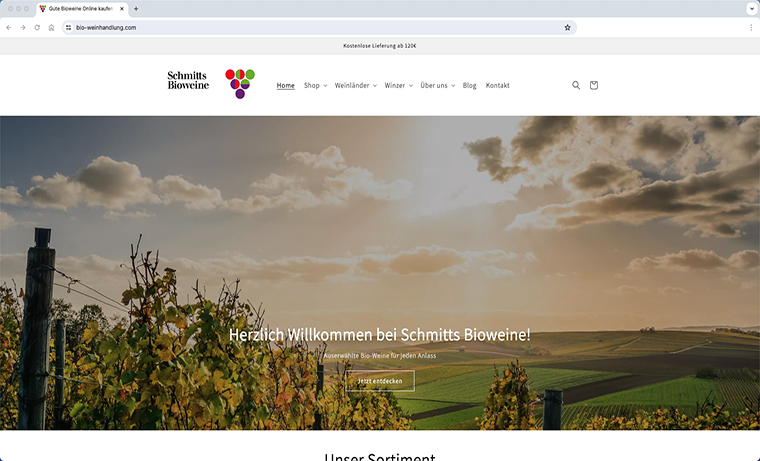Click the browser forward arrow
Viewport: 760px width, 461px height.
click(23, 28)
